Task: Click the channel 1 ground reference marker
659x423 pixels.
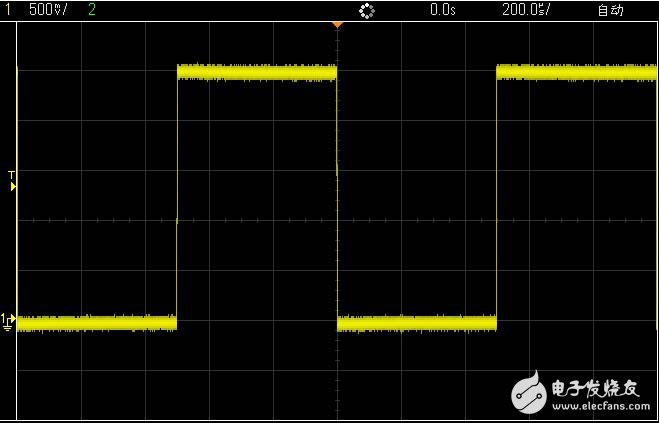Action: tap(8, 321)
